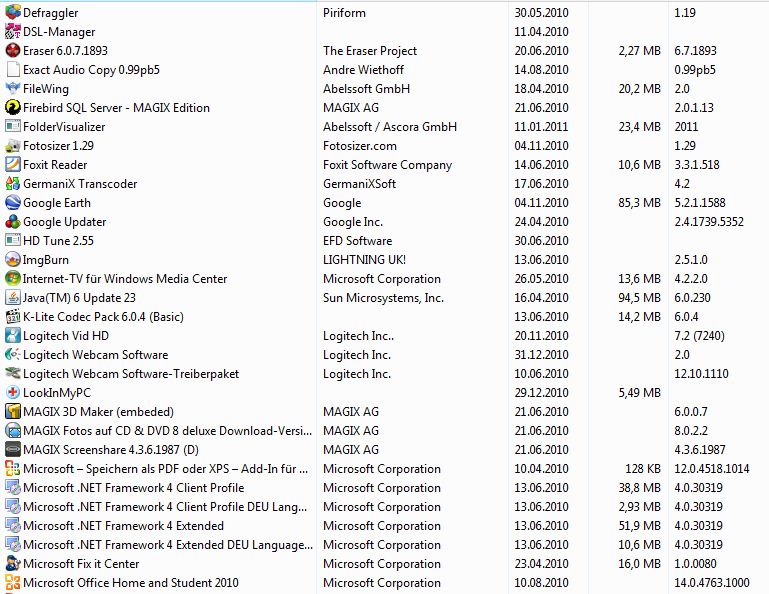Select size value 94,5 MB
This screenshot has width=769, height=594.
pyautogui.click(x=639, y=298)
